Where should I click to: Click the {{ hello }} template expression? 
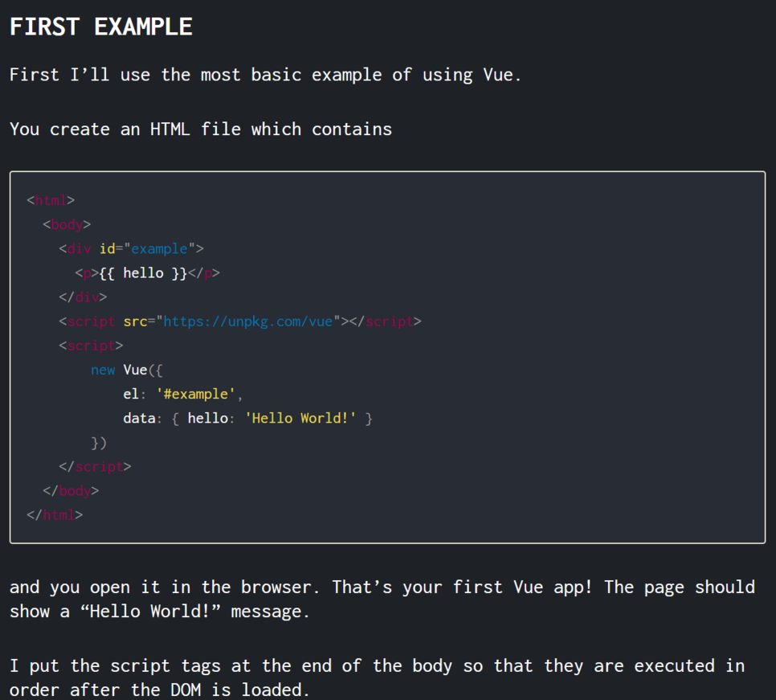pyautogui.click(x=143, y=273)
